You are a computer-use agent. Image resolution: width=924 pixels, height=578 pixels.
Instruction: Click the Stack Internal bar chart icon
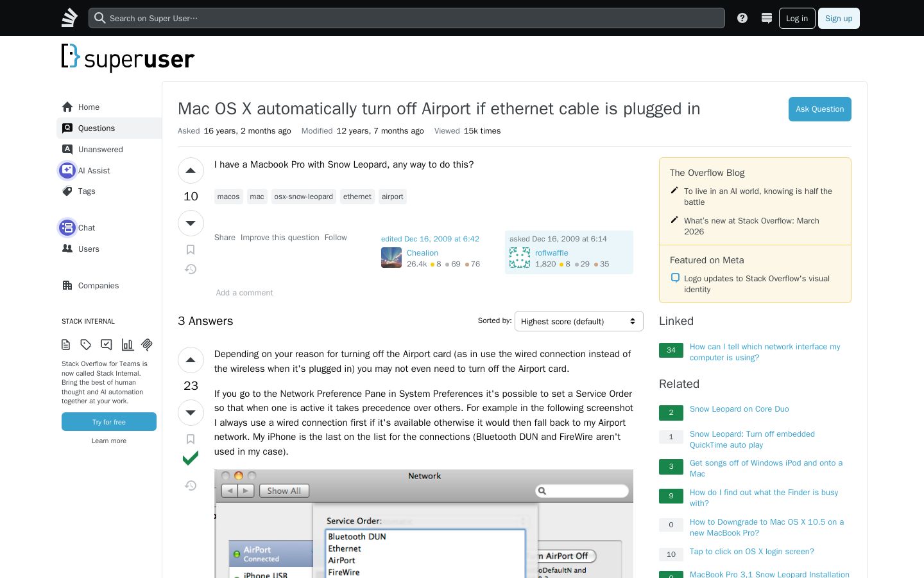pos(127,345)
